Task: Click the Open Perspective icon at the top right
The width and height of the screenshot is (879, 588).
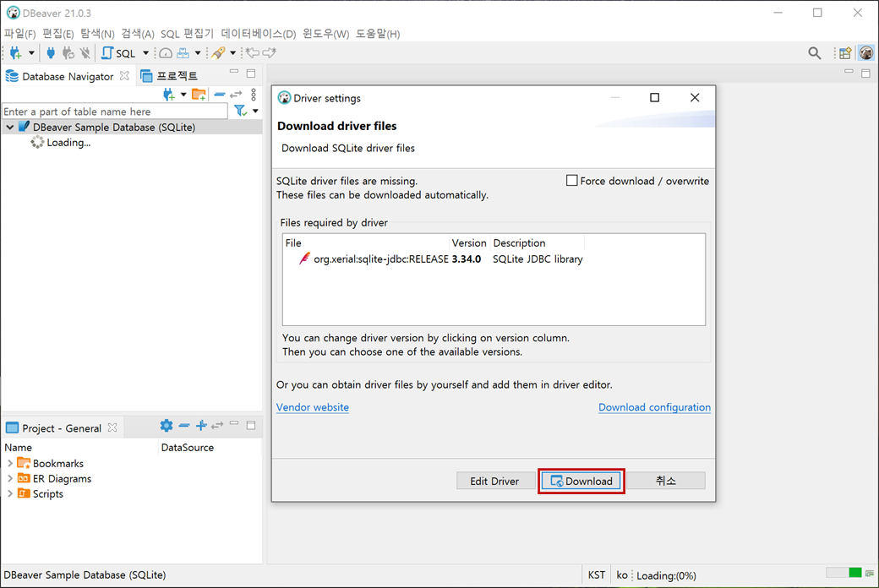Action: [x=845, y=53]
